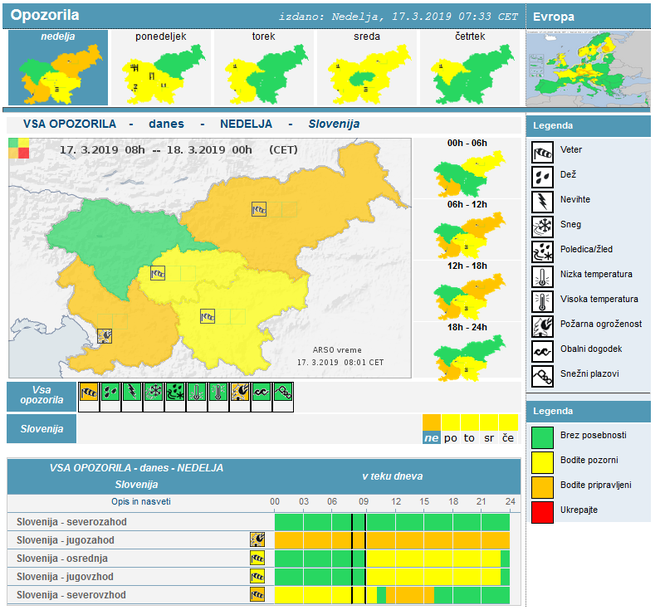This screenshot has height=610, width=660.
Task: Select the 'po' day selector cell
Action: tap(450, 429)
